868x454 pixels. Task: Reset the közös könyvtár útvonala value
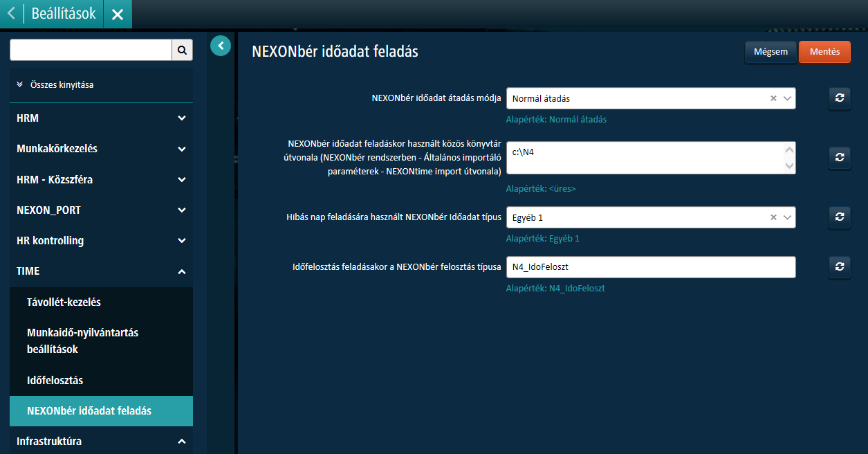839,158
